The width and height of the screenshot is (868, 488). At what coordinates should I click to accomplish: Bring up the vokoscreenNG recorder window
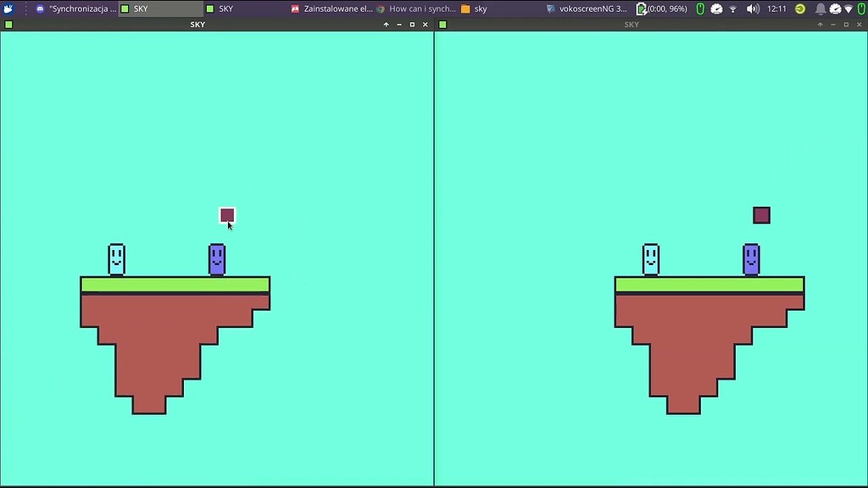click(587, 8)
